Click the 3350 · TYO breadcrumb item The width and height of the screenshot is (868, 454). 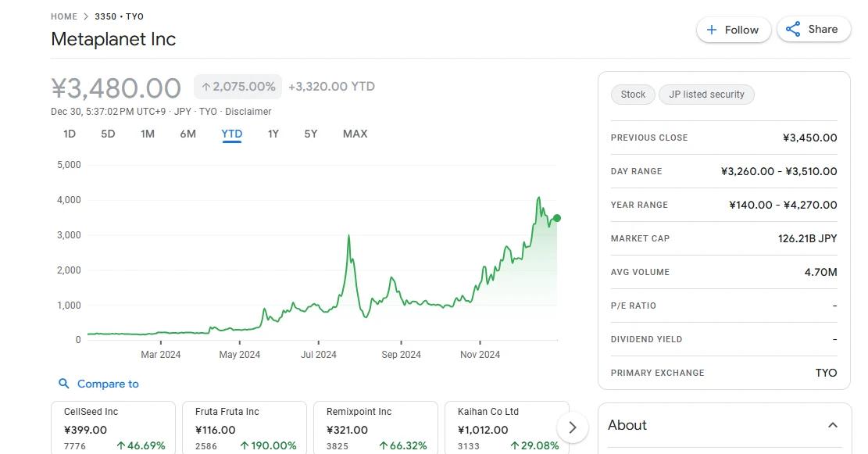(119, 16)
